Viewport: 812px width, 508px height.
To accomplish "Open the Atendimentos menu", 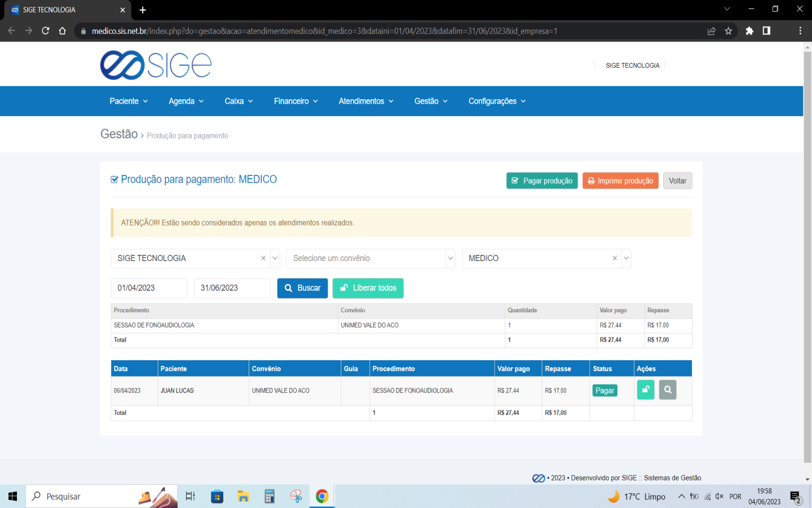I will (x=366, y=101).
